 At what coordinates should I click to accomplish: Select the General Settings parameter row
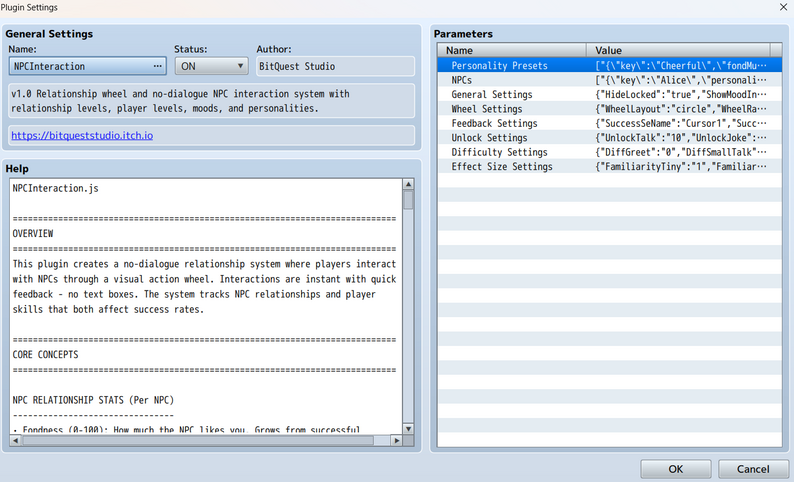610,95
